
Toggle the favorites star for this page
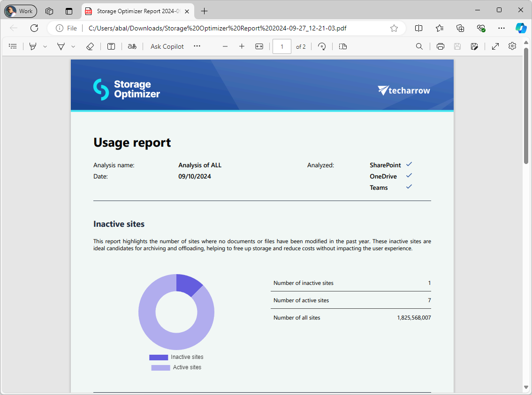click(x=394, y=28)
